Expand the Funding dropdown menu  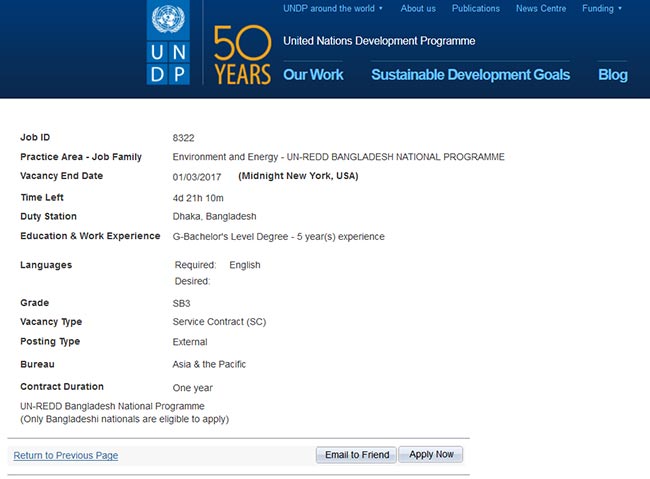pyautogui.click(x=601, y=8)
